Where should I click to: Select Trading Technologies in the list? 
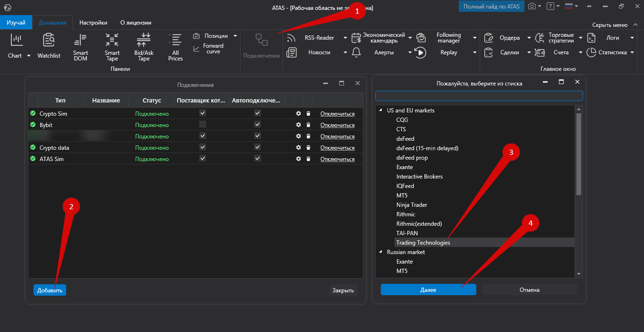(484, 243)
